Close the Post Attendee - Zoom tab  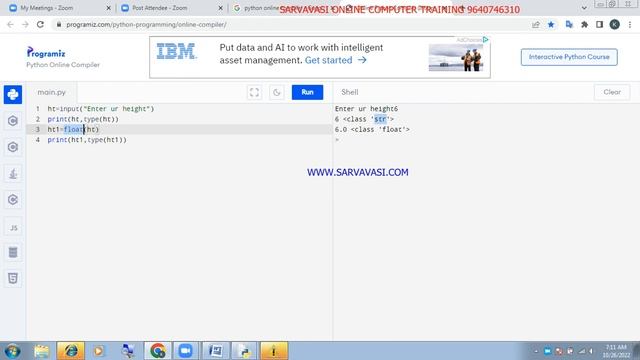pos(220,8)
